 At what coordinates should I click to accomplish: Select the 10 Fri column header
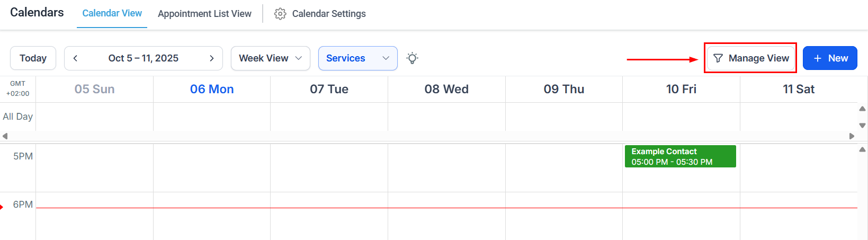(681, 89)
